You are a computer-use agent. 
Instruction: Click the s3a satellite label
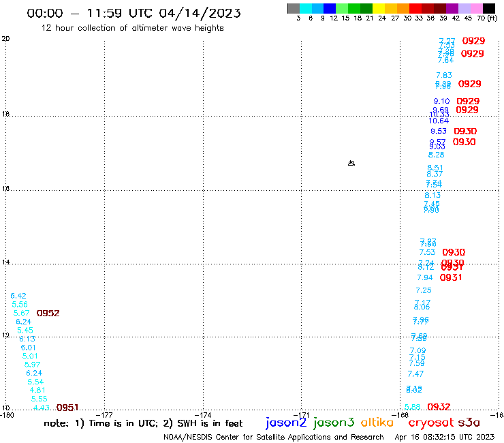pos(469,423)
